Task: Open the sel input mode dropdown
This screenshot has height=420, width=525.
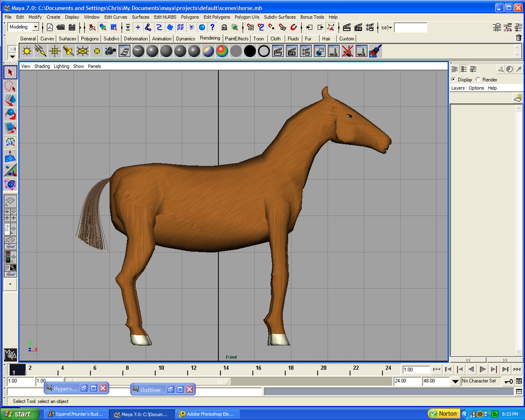Action: point(386,28)
